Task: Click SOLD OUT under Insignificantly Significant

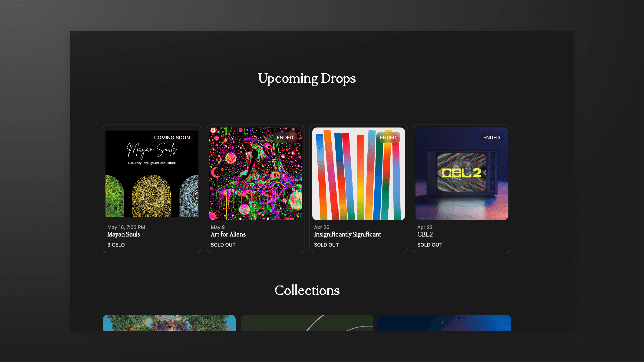Action: [326, 245]
